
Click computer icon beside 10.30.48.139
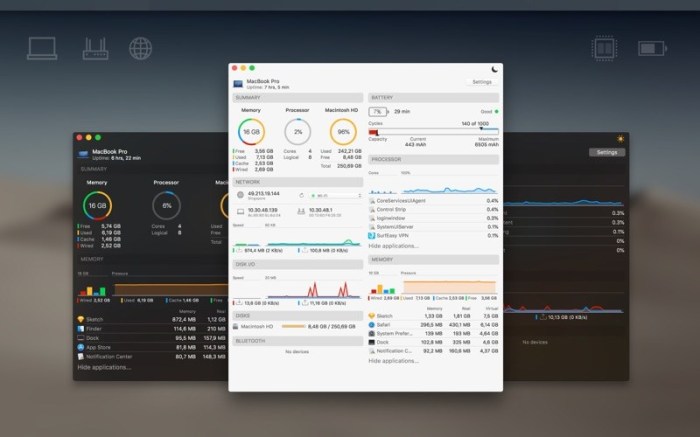point(240,212)
